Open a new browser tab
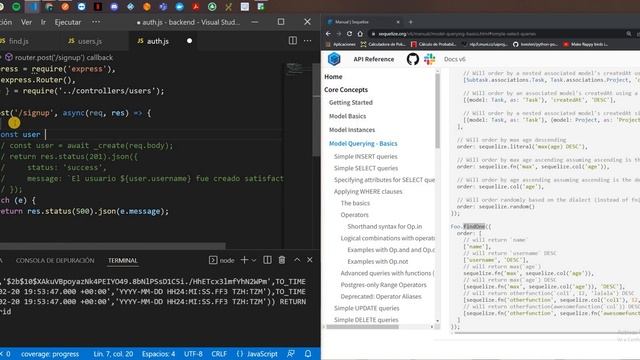640x360 pixels. coord(411,22)
